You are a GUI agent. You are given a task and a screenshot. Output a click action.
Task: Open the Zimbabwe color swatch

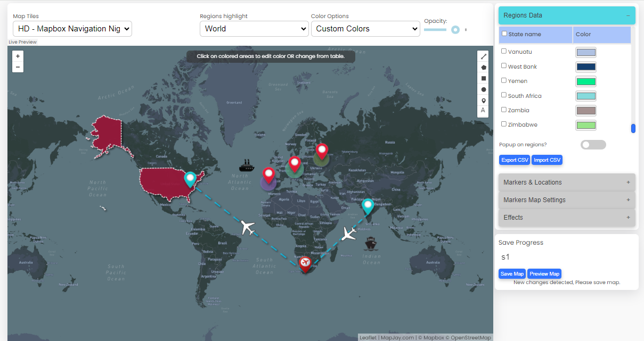pos(586,126)
